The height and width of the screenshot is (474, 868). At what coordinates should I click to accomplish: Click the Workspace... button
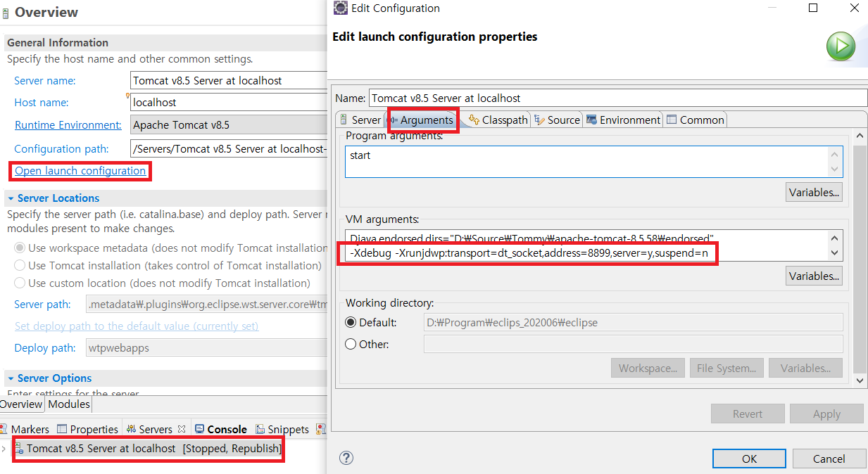(648, 368)
